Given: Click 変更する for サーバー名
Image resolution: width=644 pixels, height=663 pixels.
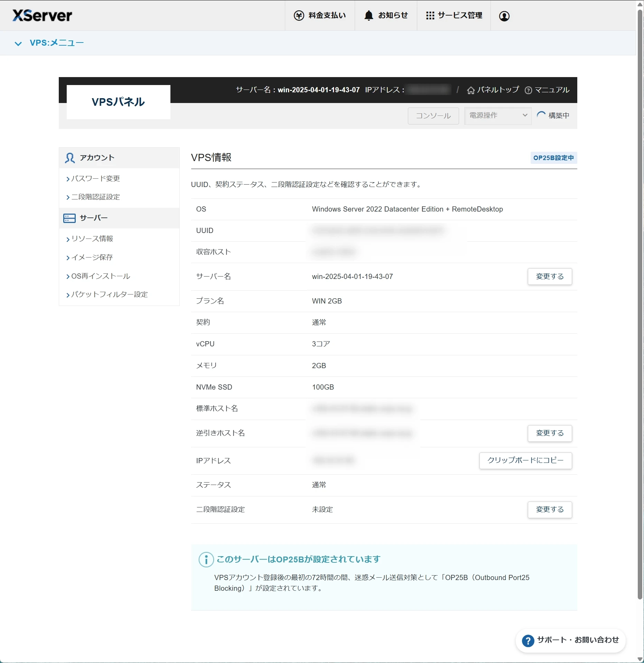Looking at the screenshot, I should (550, 277).
